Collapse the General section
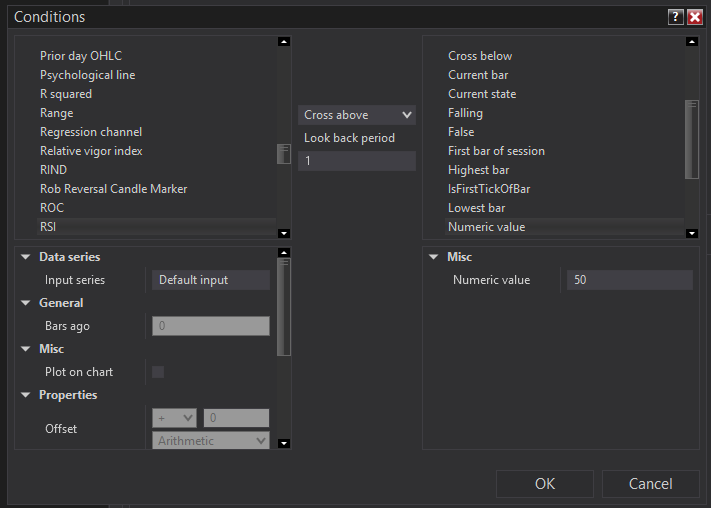The width and height of the screenshot is (711, 508). [x=24, y=303]
